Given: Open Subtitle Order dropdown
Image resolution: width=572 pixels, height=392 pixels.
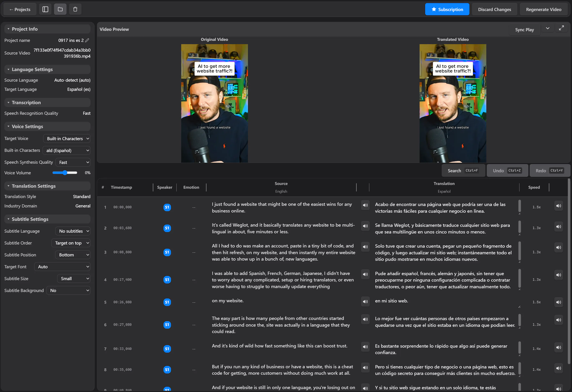Looking at the screenshot, I should (x=71, y=243).
